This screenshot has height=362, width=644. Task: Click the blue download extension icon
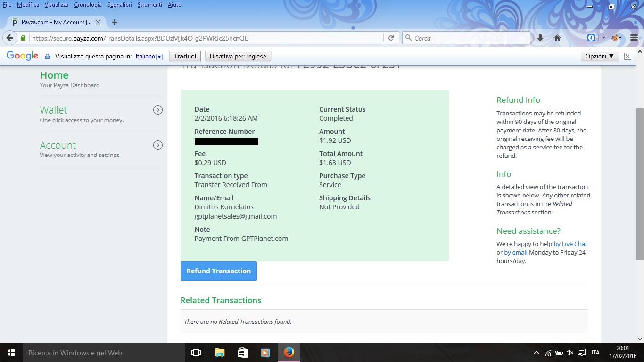591,38
